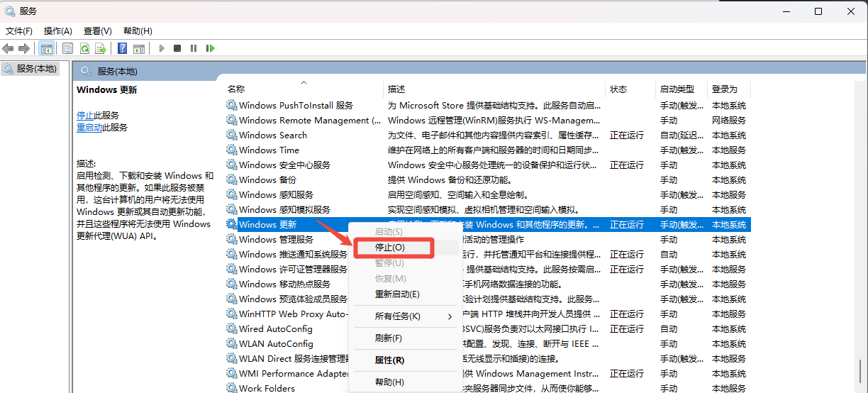Screen dimensions: 868x393
Task: Click the description text of Windows Time row
Action: (x=494, y=150)
